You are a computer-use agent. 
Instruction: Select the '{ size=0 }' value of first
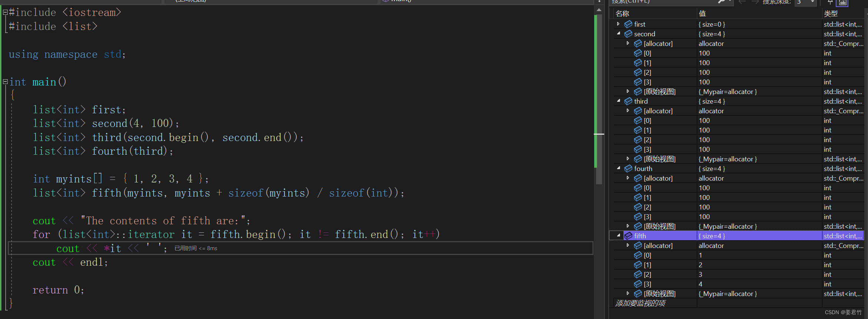tap(712, 24)
